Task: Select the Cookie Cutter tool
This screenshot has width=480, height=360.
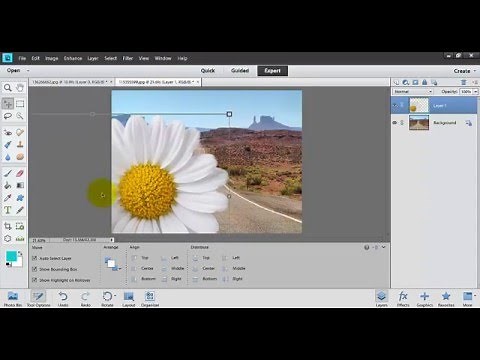Action: pyautogui.click(x=8, y=239)
